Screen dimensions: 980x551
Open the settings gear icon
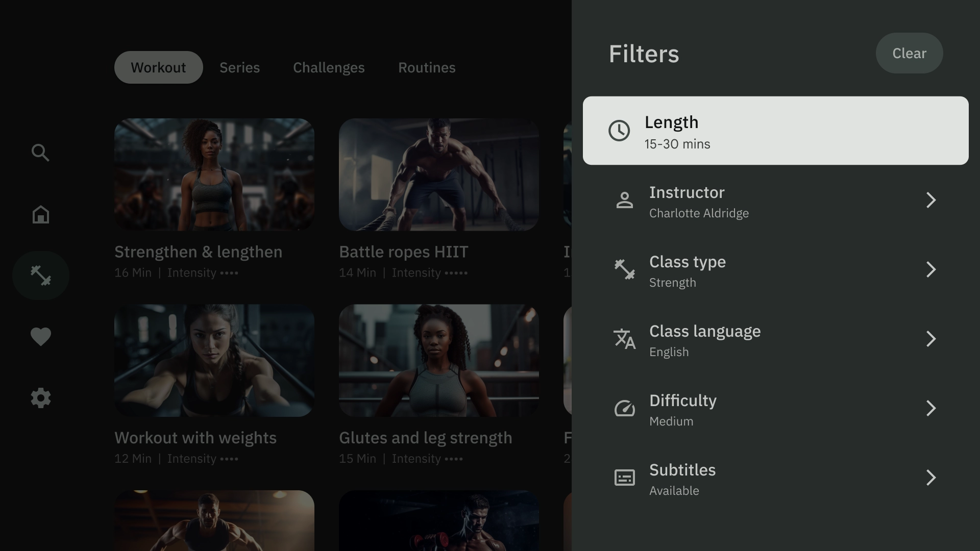click(x=41, y=398)
